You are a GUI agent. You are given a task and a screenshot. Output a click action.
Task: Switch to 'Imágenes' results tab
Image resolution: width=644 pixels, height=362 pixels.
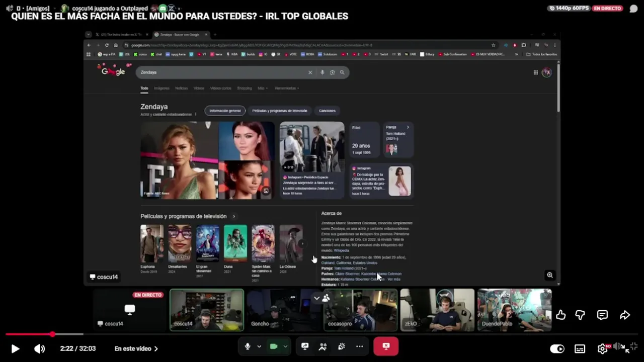[x=162, y=88]
